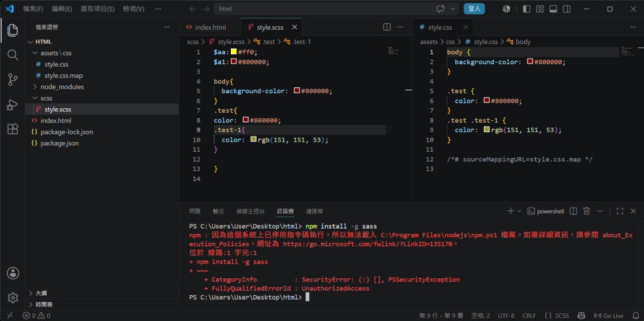This screenshot has height=321, width=644.
Task: Click yellow #ff0 color swatch in style.scss
Action: (x=234, y=52)
